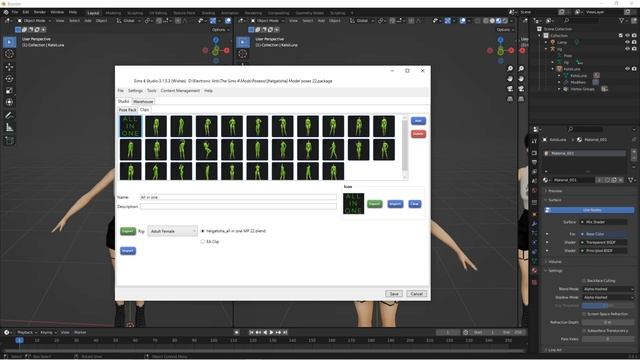Image resolution: width=640 pixels, height=360 pixels.
Task: Select the Cursor tool in Blender's left toolbar
Action: (9, 54)
